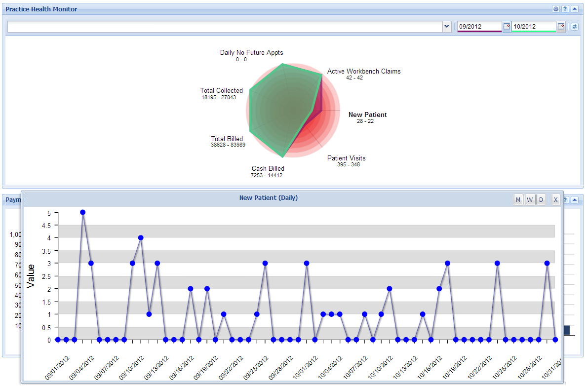Switch chart to monthly view (M)
Screen dimensions: 588x386
[518, 200]
